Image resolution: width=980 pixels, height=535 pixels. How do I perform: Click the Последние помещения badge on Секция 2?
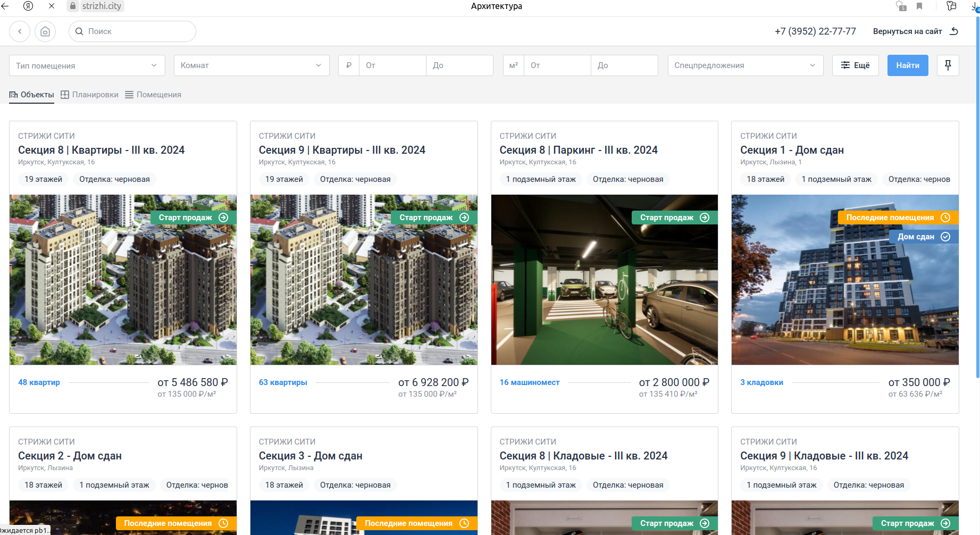177,523
